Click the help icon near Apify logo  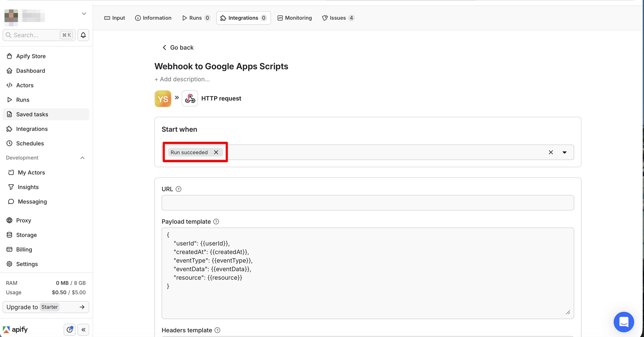pyautogui.click(x=70, y=330)
